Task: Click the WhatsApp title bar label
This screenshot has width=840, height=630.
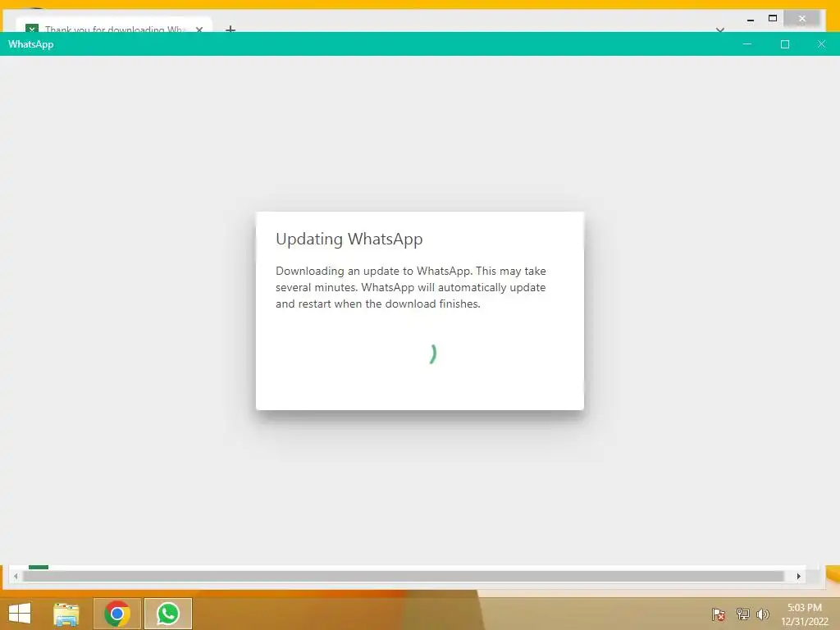Action: coord(30,44)
